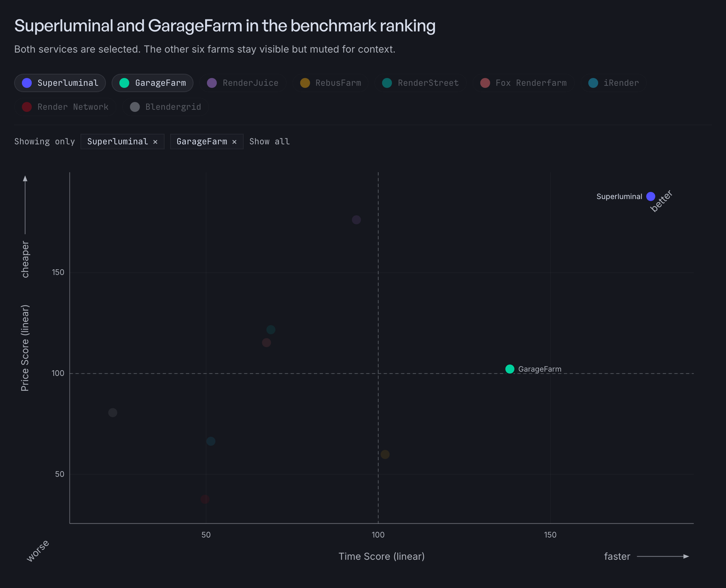Image resolution: width=726 pixels, height=588 pixels.
Task: Select the green GarageFarm data point
Action: (510, 369)
